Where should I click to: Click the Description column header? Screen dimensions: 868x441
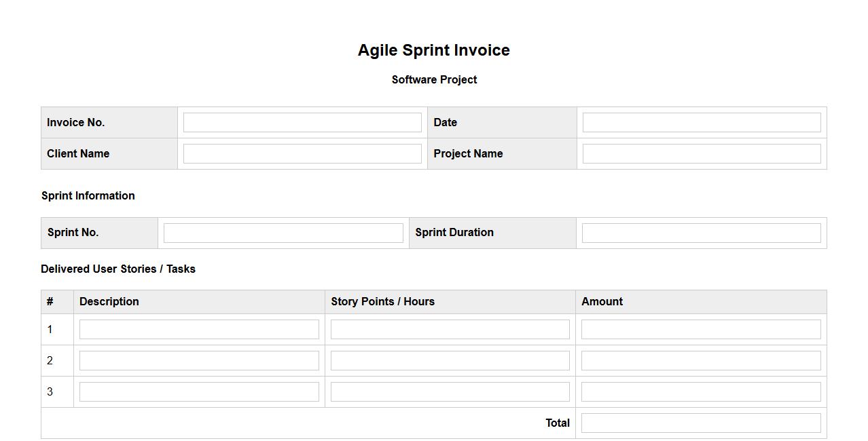tap(109, 302)
